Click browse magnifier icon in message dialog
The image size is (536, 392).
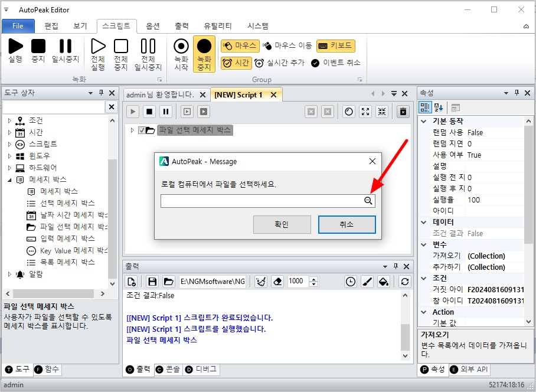pyautogui.click(x=368, y=201)
